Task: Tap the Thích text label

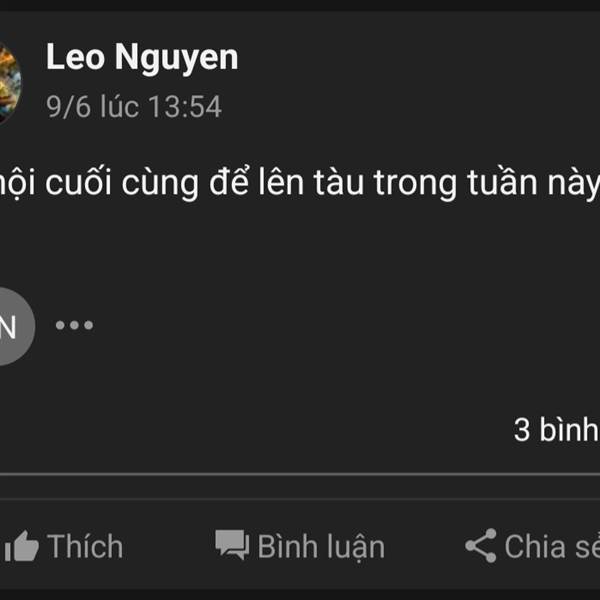Action: [x=85, y=546]
